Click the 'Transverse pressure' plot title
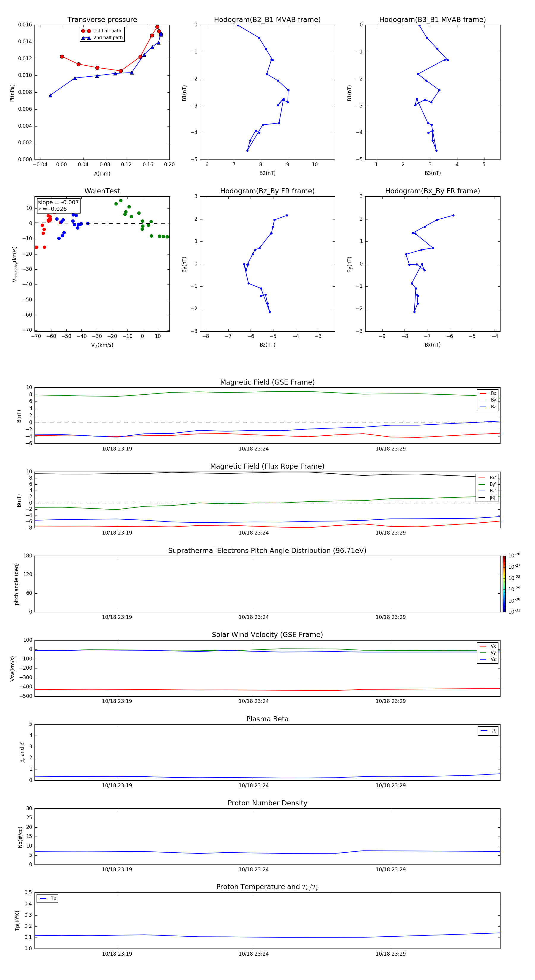The height and width of the screenshot is (980, 535). pos(102,20)
